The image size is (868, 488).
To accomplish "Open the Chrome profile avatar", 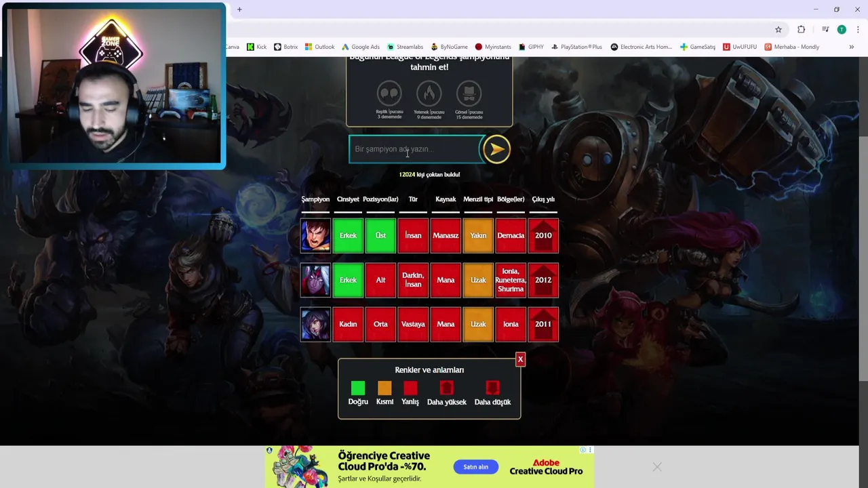I will [842, 29].
